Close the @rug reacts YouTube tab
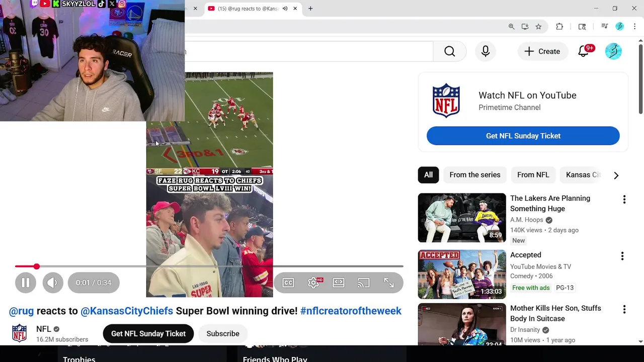Viewport: 644px width, 362px height. tap(295, 9)
